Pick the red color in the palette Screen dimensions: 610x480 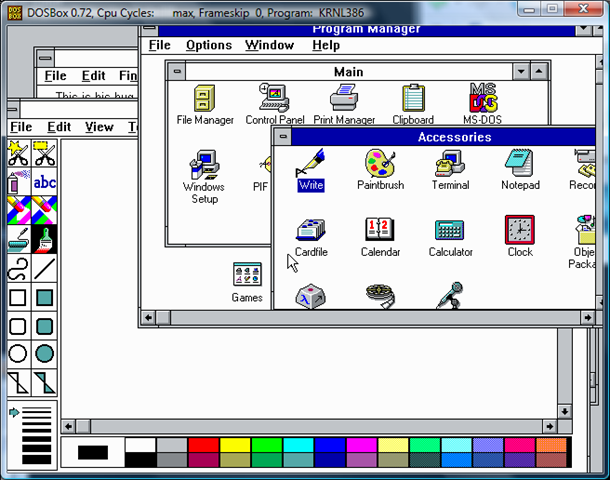[205, 445]
